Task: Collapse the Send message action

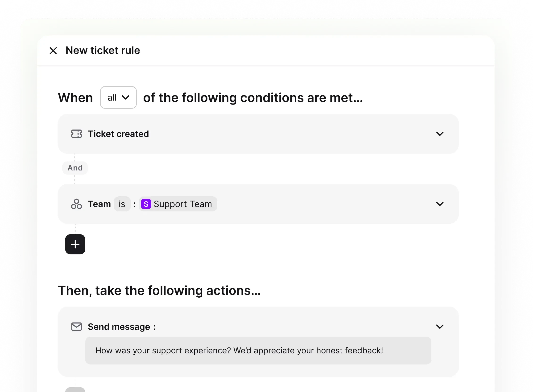Action: pyautogui.click(x=440, y=326)
